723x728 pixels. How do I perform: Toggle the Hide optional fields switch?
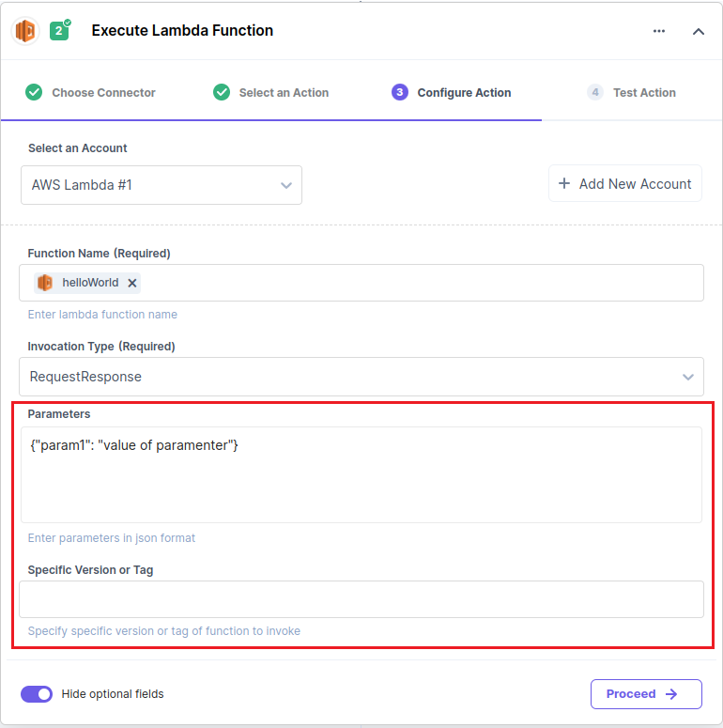click(x=37, y=694)
